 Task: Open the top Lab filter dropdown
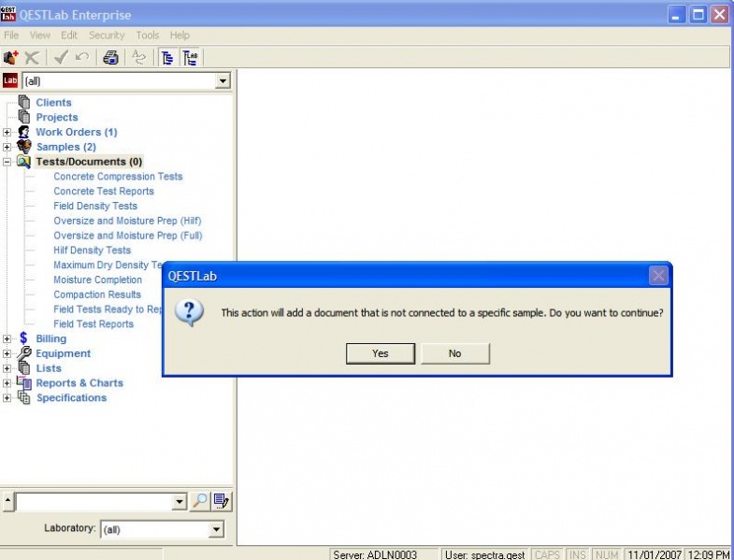tap(222, 81)
